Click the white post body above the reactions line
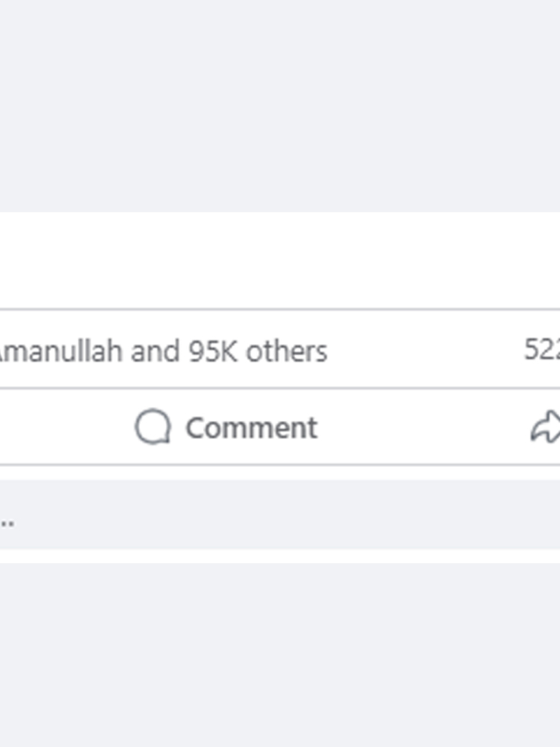The width and height of the screenshot is (560, 747). (x=280, y=260)
